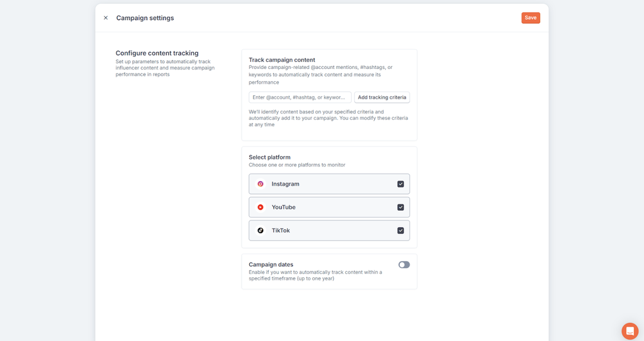Select the Instagram platform row
This screenshot has width=644, height=341.
click(x=329, y=184)
